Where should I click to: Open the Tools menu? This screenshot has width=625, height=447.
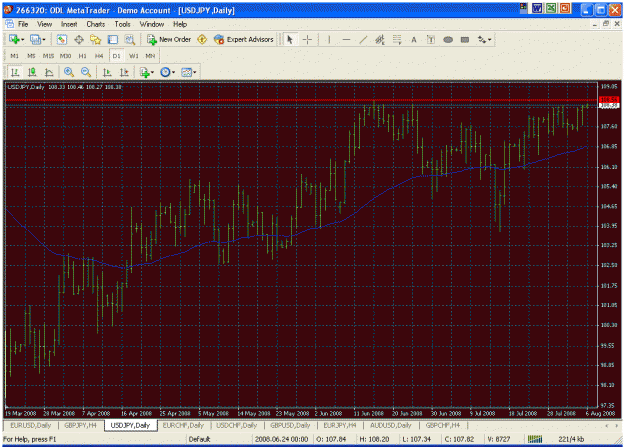click(122, 24)
